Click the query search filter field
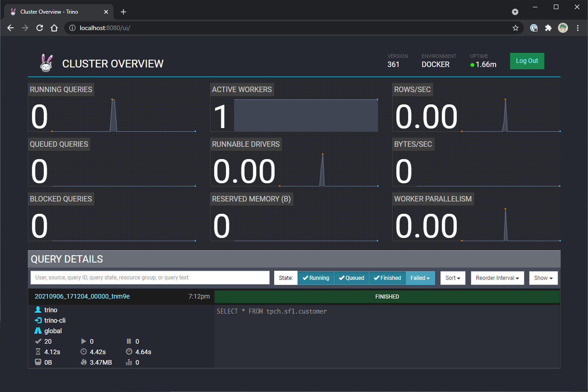Image resolution: width=588 pixels, height=392 pixels. click(150, 278)
